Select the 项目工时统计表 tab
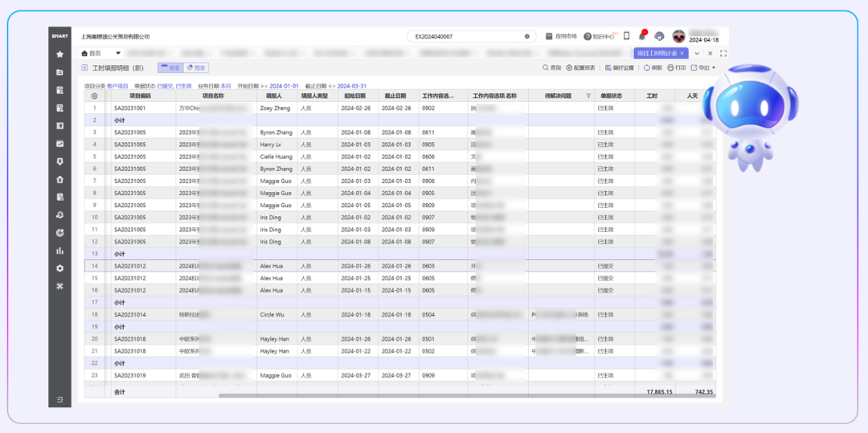This screenshot has height=433, width=868. click(x=655, y=53)
